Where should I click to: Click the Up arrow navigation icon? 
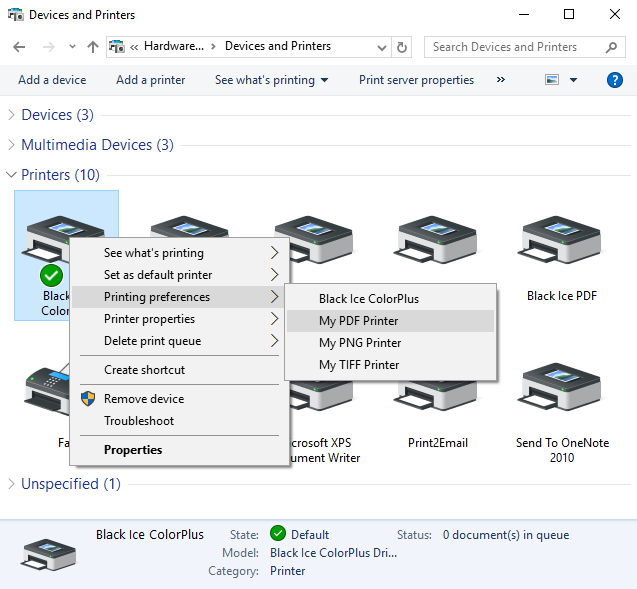(93, 47)
